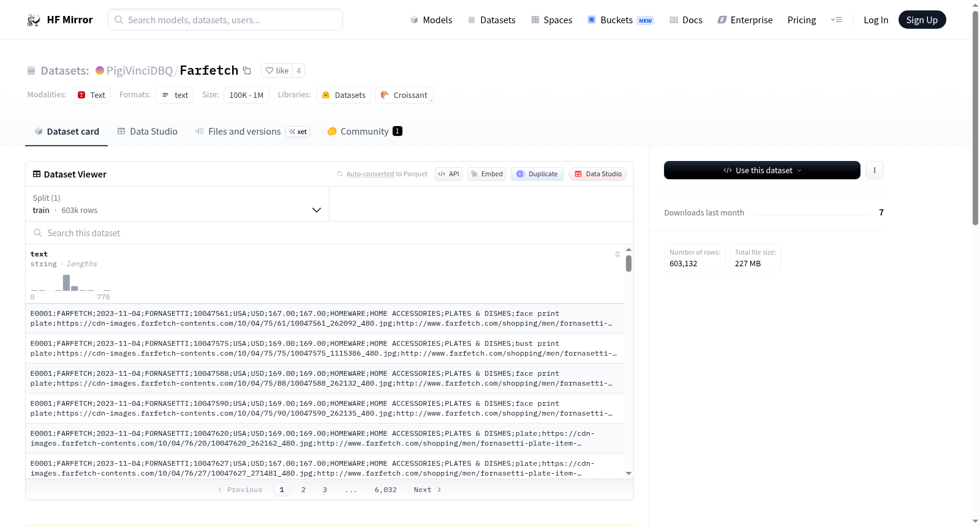Click Previous pagination button
This screenshot has width=980, height=527.
[x=240, y=490]
